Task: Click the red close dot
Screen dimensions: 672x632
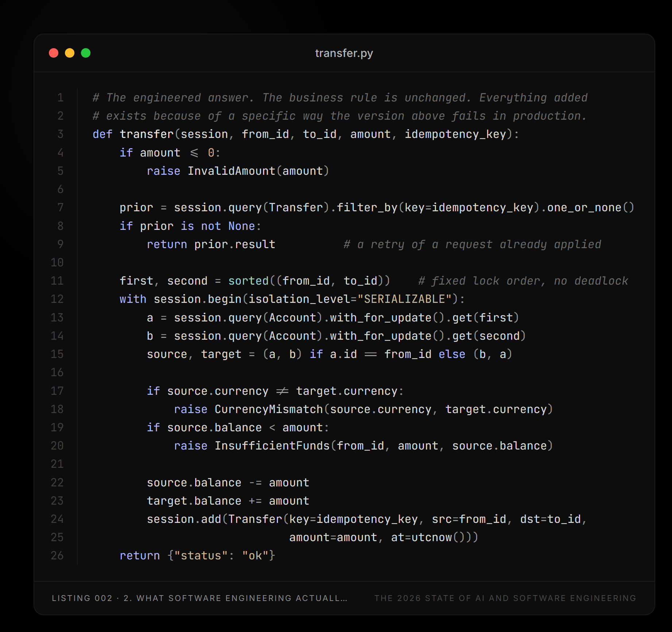Action: click(x=54, y=53)
